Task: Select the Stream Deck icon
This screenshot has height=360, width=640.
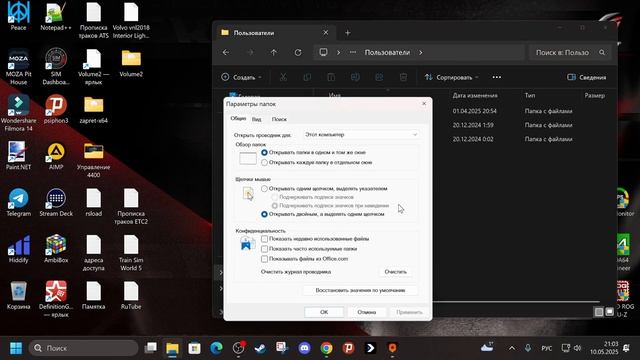Action: pos(56,202)
